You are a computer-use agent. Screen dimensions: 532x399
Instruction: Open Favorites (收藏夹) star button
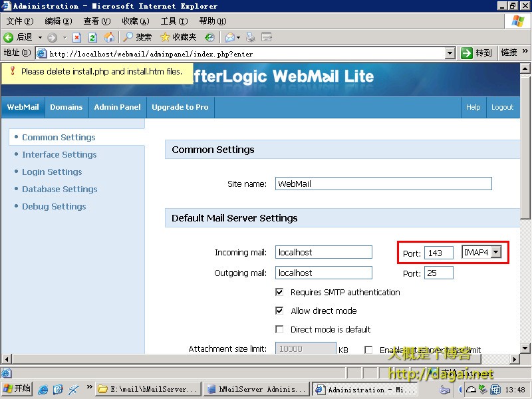[x=178, y=37]
